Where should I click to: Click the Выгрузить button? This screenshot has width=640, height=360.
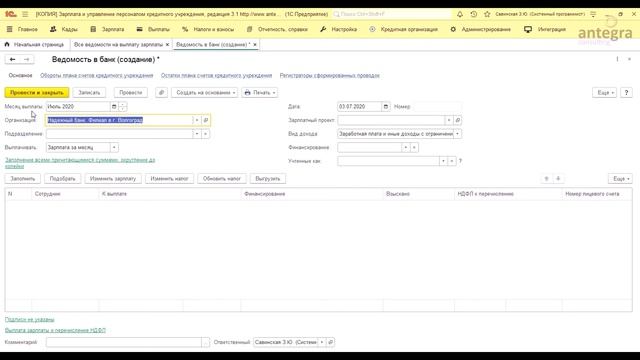click(x=268, y=179)
